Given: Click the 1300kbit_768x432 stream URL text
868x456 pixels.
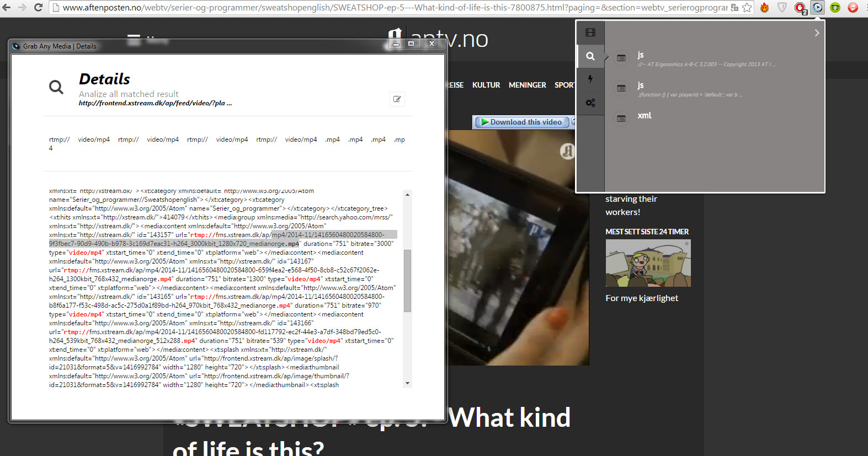Looking at the screenshot, I should tap(214, 275).
